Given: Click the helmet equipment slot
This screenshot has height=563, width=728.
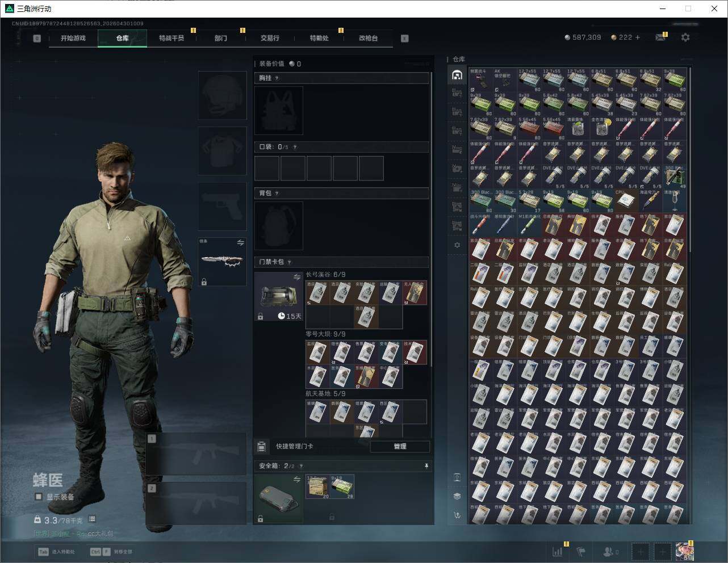Looking at the screenshot, I should (222, 95).
